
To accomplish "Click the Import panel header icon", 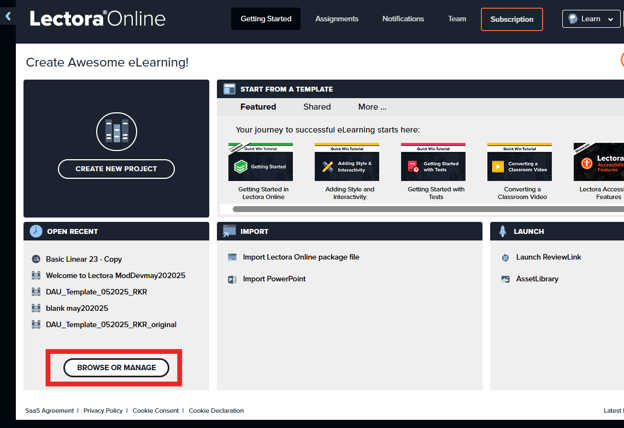I will click(x=230, y=231).
